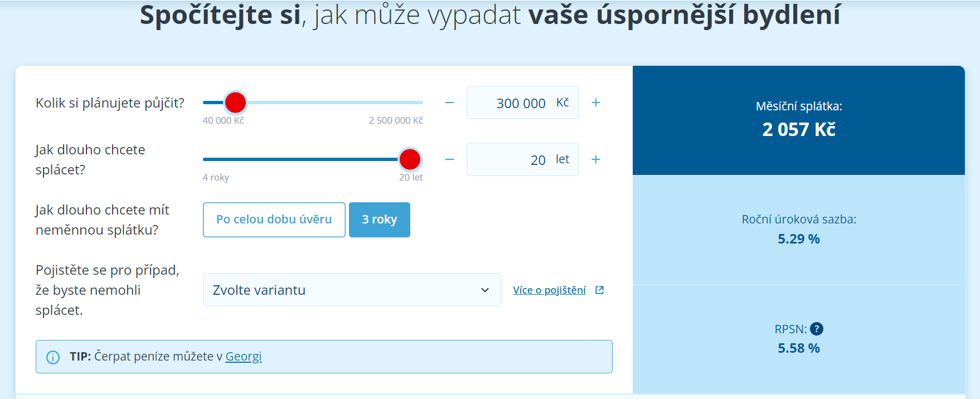Screen dimensions: 980x399
Task: Increase repayment years with the plus icon
Action: click(x=596, y=160)
